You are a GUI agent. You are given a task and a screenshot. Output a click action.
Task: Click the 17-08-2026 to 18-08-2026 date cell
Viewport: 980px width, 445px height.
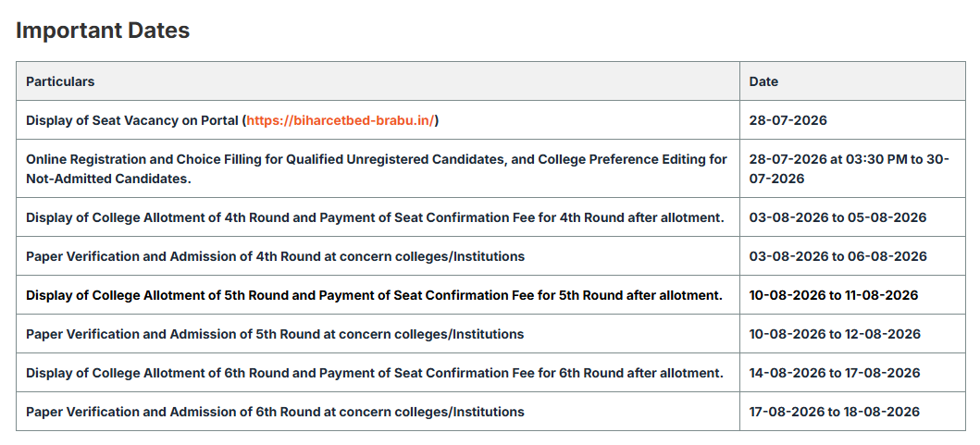[x=852, y=412]
